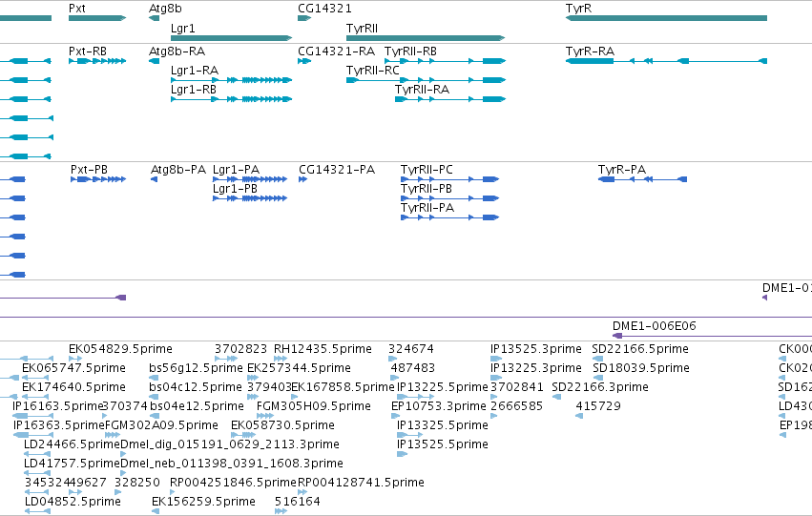Image resolution: width=812 pixels, height=516 pixels.
Task: Select the CG14321-RA transcript label
Action: pos(336,52)
